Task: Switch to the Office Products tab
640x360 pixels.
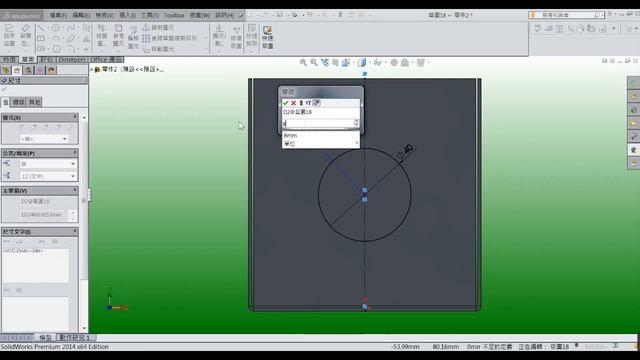Action: (106, 60)
